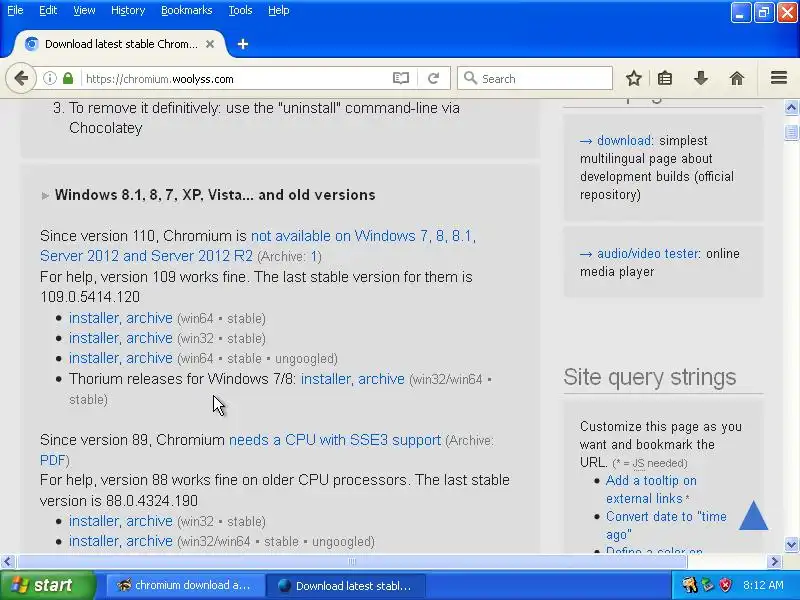Click the horizontal scrollbar thumb
Viewport: 800px width, 600px height.
(x=352, y=562)
